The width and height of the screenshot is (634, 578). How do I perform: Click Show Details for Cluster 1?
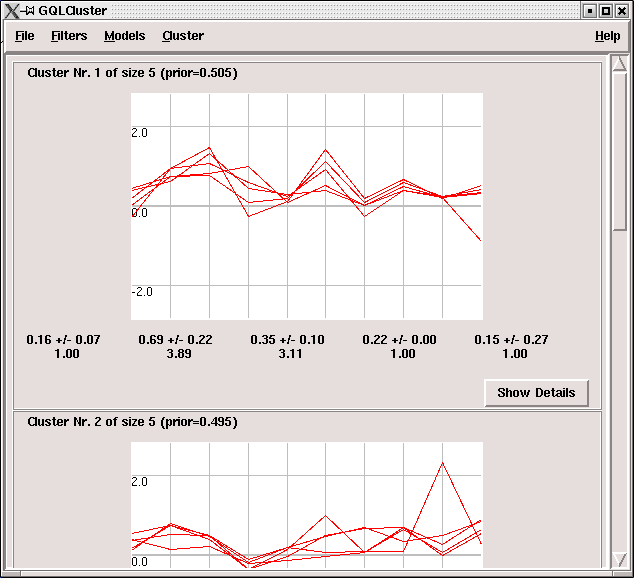[x=536, y=393]
